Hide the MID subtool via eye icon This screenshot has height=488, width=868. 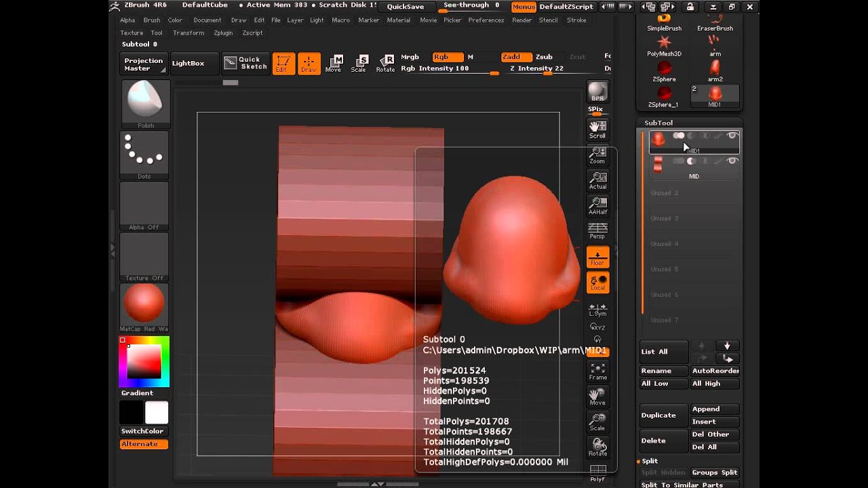pyautogui.click(x=732, y=161)
